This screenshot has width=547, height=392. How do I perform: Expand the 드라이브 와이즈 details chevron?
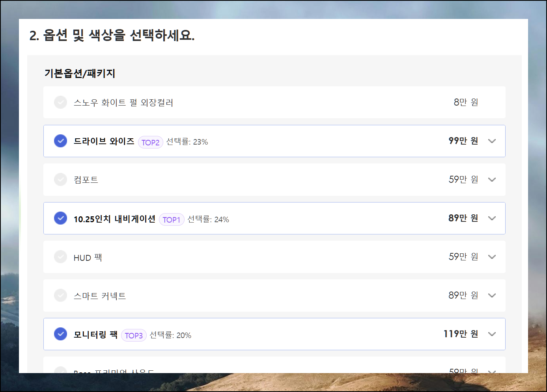[492, 141]
